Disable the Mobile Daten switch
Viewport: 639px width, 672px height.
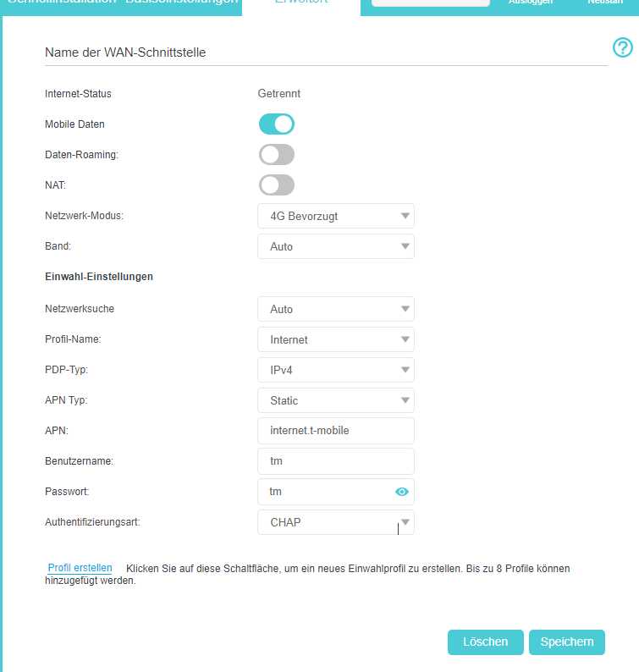[x=277, y=124]
